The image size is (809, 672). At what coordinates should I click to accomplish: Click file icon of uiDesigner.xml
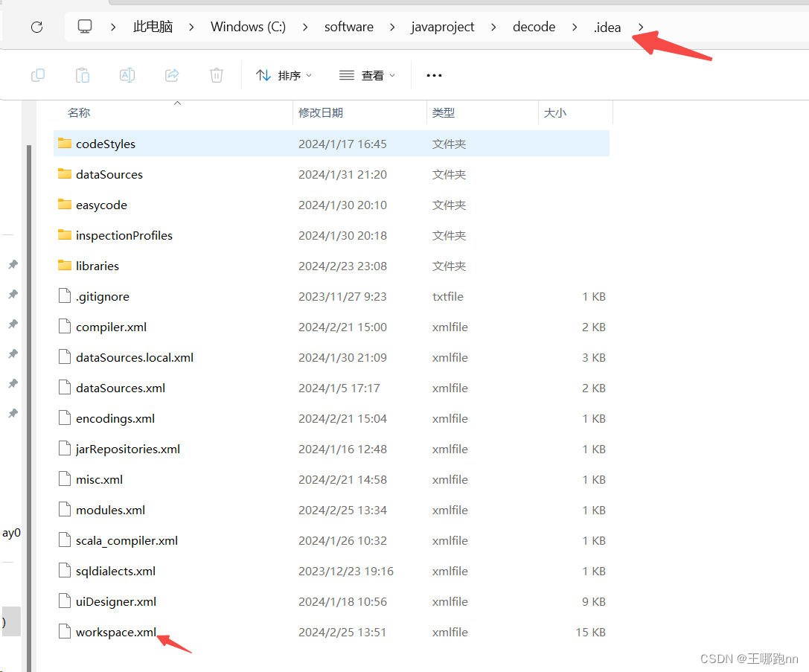[65, 601]
